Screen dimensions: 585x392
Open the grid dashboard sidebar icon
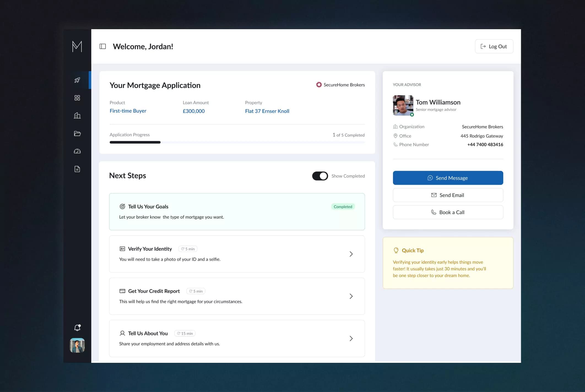(x=77, y=98)
